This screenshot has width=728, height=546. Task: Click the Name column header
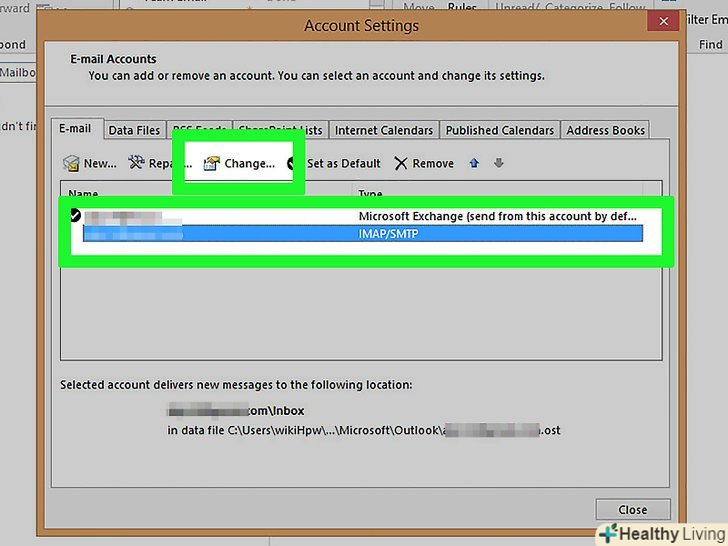[x=83, y=193]
